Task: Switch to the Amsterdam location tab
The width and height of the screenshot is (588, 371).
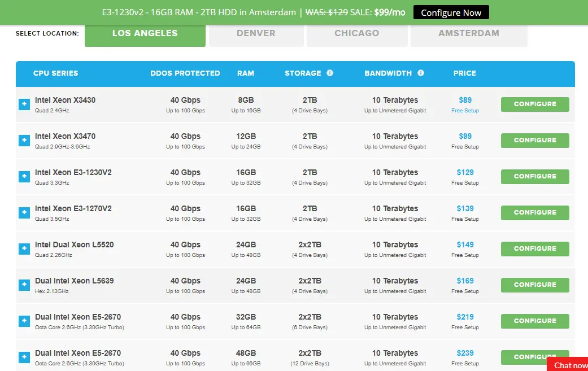Action: pyautogui.click(x=469, y=35)
